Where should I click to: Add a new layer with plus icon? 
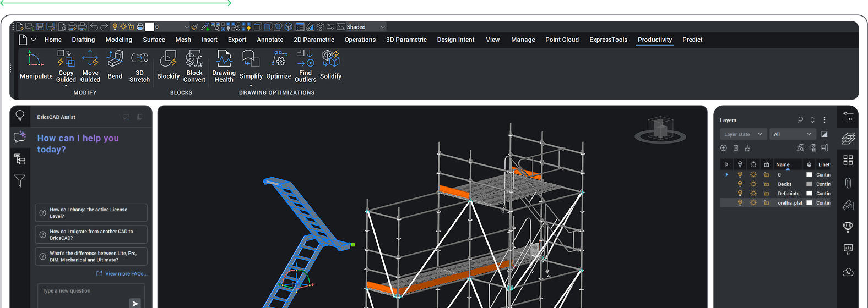point(724,148)
